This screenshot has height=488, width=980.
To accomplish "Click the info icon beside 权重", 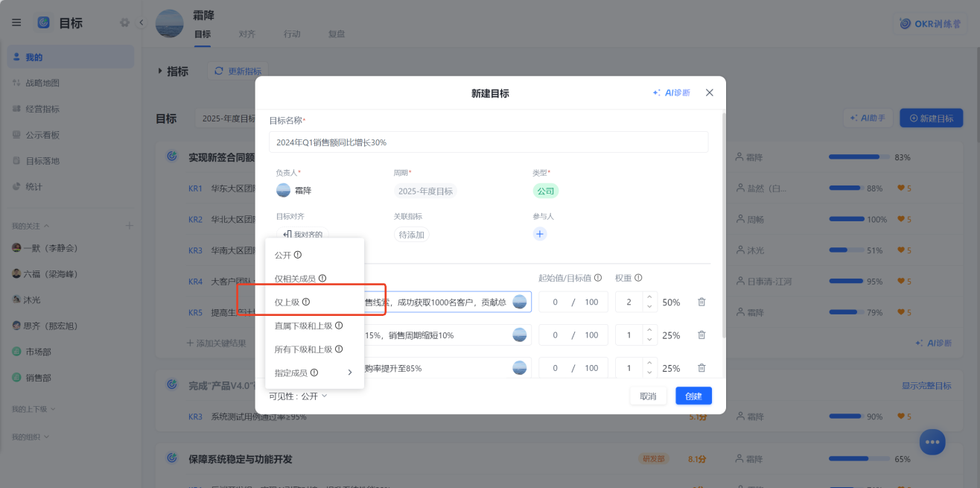I will pyautogui.click(x=638, y=278).
